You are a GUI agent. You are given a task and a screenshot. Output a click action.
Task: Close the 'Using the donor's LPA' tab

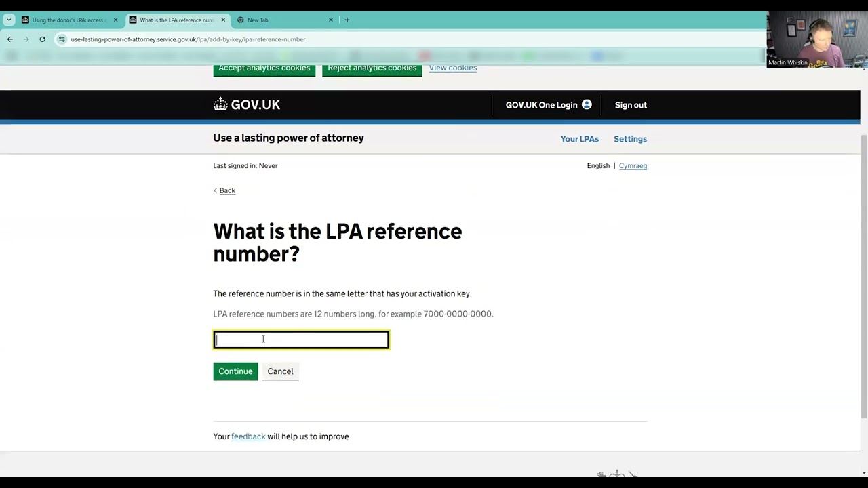pyautogui.click(x=115, y=20)
